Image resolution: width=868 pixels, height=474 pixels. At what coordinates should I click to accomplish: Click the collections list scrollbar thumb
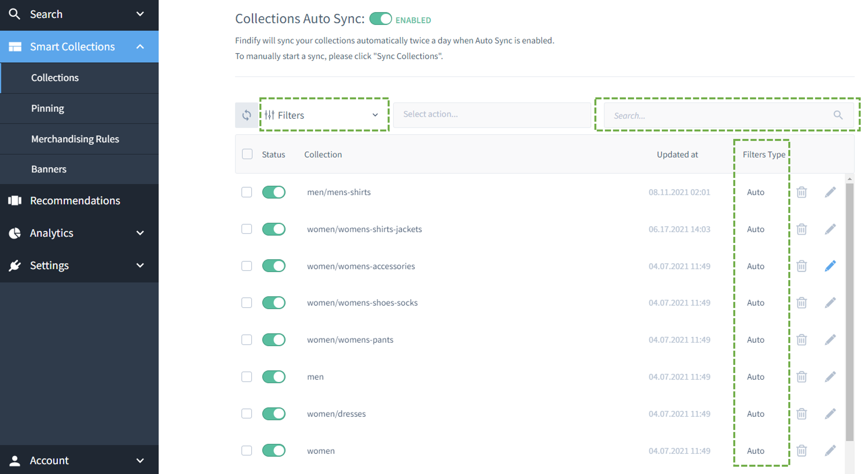pos(849,312)
